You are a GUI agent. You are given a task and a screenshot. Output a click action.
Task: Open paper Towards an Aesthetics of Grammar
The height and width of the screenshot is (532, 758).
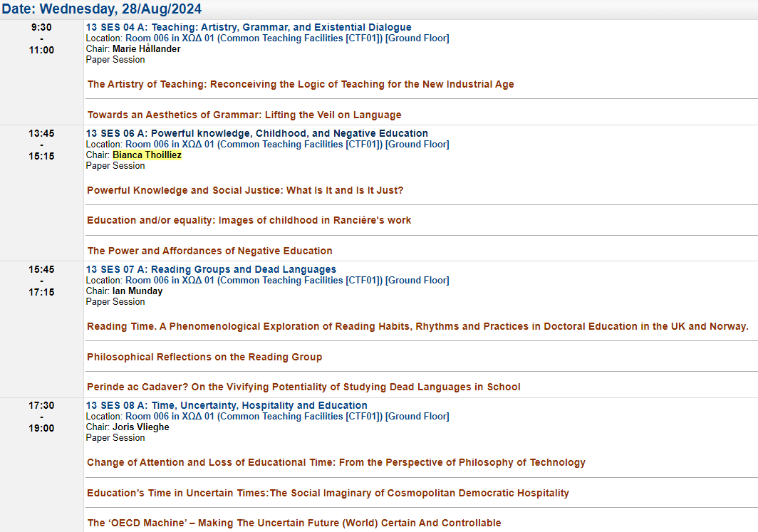[x=244, y=115]
